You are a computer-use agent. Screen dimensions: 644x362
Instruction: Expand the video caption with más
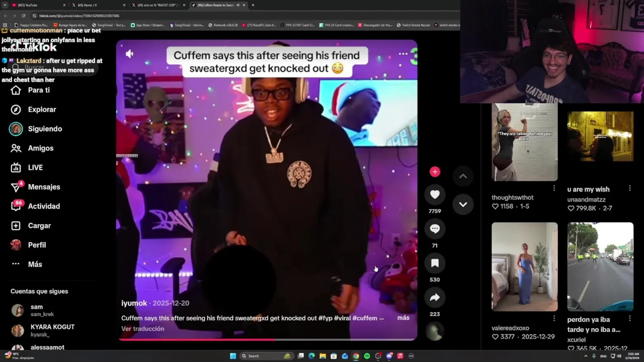pyautogui.click(x=403, y=318)
